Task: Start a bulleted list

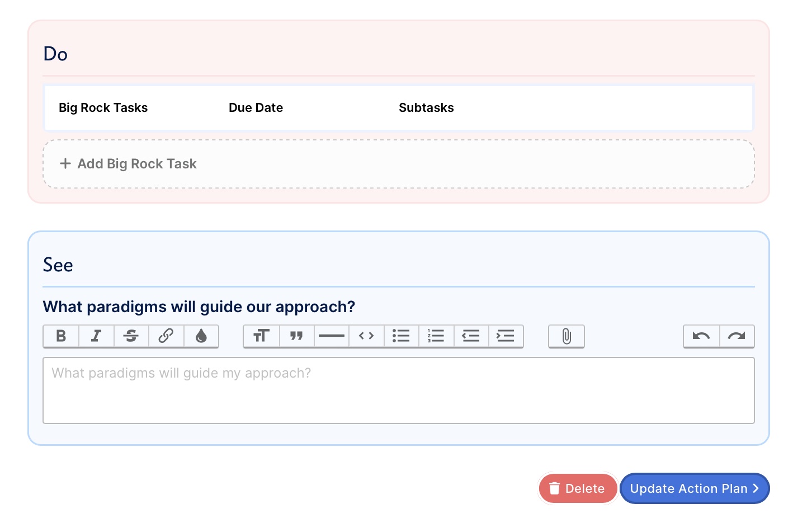Action: tap(401, 336)
